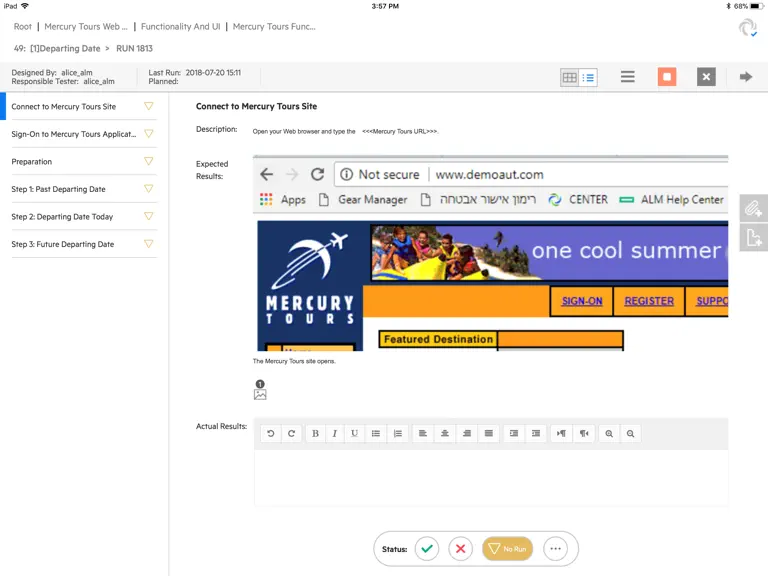Add attachment using paperclip icon

click(x=753, y=209)
